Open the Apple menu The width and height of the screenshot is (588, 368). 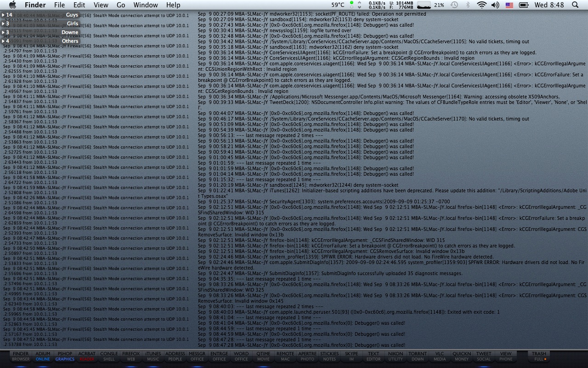(x=12, y=5)
